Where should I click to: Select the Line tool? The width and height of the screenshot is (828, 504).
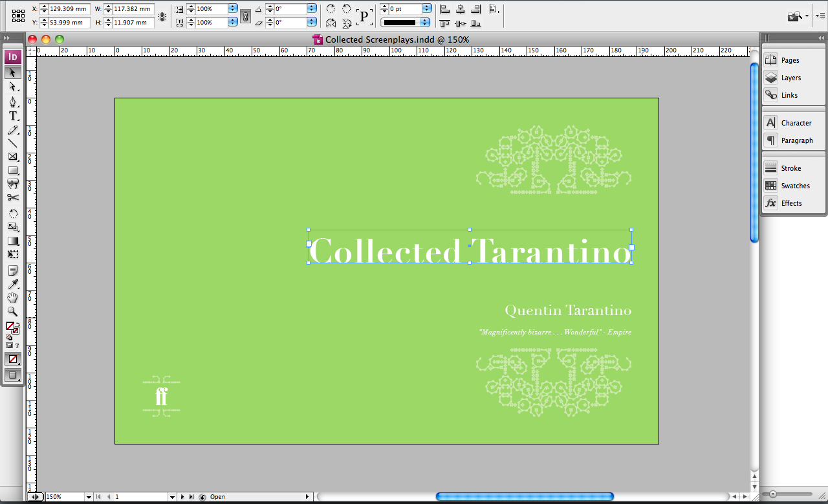pos(13,143)
